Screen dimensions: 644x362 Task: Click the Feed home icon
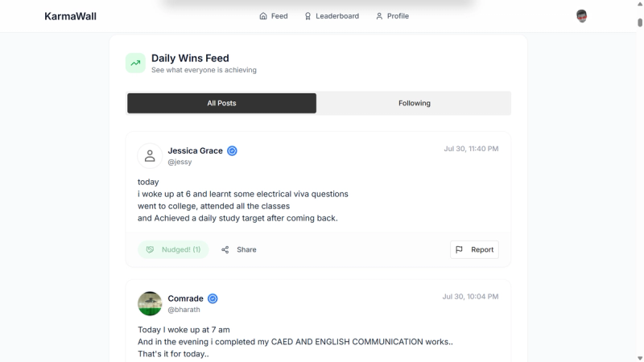coord(263,16)
